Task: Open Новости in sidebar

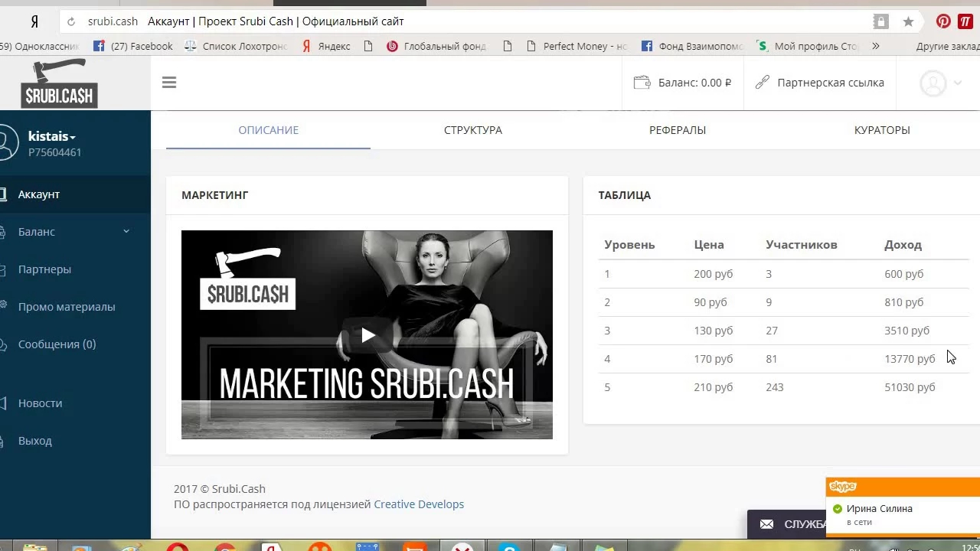Action: point(75,403)
